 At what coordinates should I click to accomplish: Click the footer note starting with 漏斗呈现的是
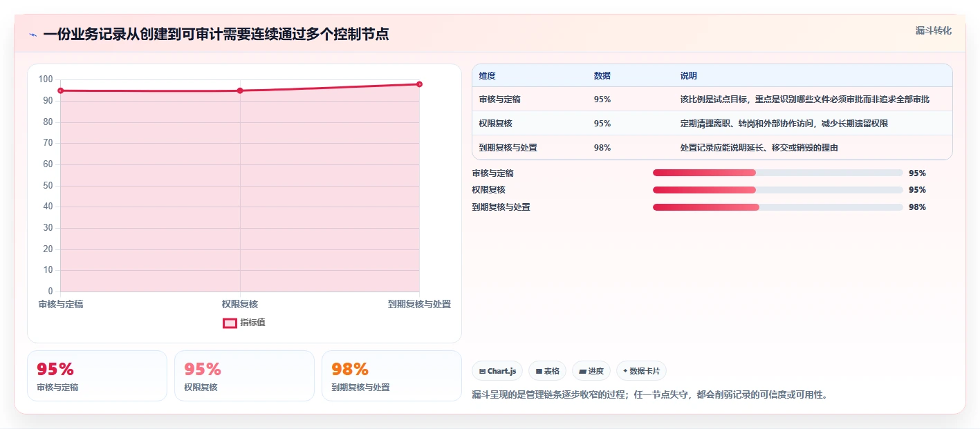650,395
